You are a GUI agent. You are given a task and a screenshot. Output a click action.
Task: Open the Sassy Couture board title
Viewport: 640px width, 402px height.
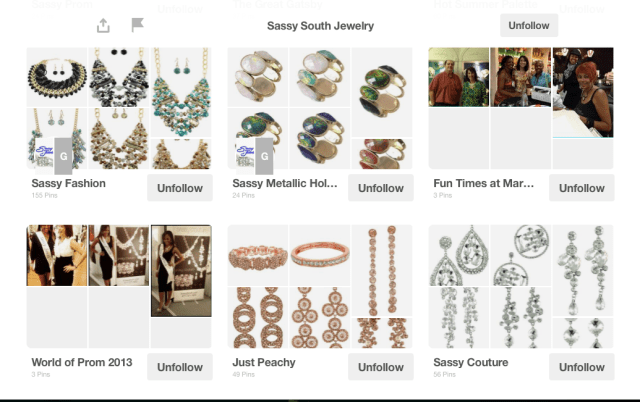tap(471, 362)
